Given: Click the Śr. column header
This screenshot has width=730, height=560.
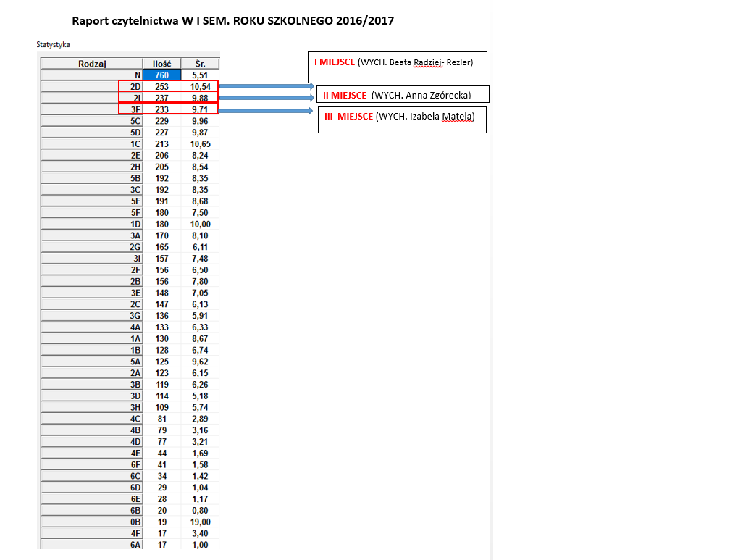Looking at the screenshot, I should tap(200, 63).
